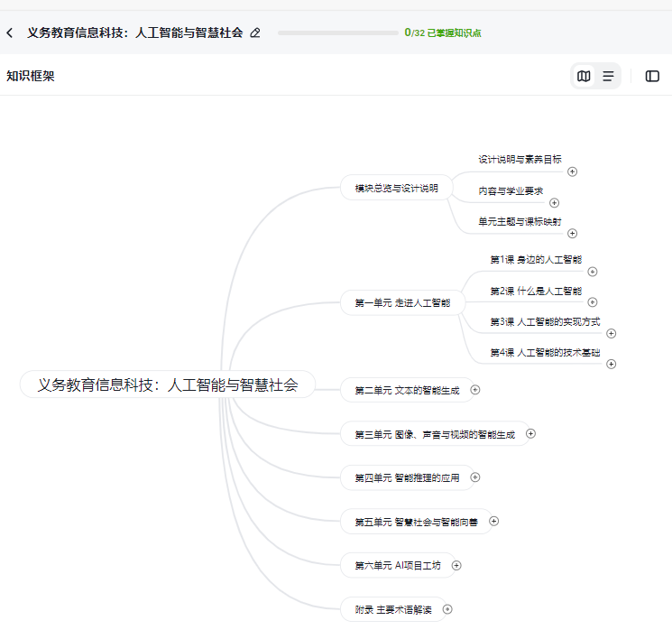Toggle the sidebar panel icon

pos(652,76)
